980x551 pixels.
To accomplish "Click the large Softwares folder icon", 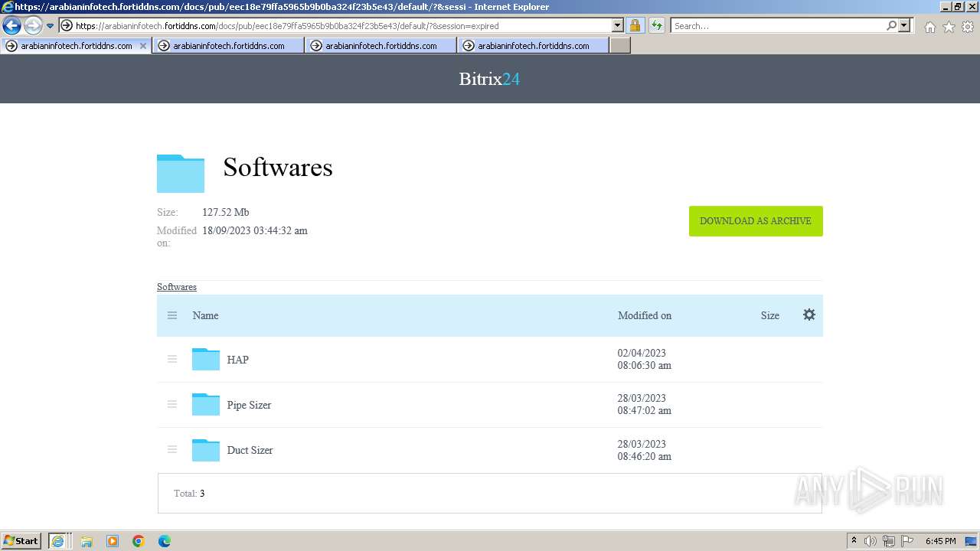I will tap(181, 173).
